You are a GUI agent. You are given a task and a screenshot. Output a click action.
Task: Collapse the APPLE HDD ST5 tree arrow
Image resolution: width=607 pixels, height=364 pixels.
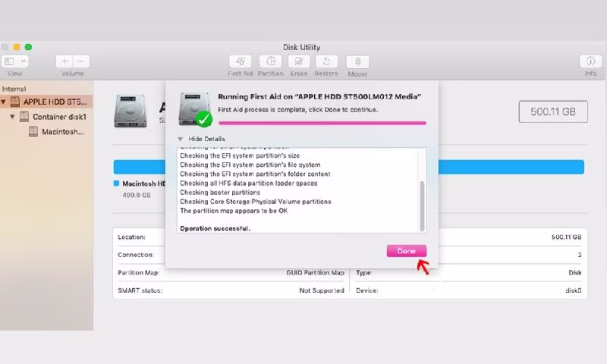coord(3,102)
